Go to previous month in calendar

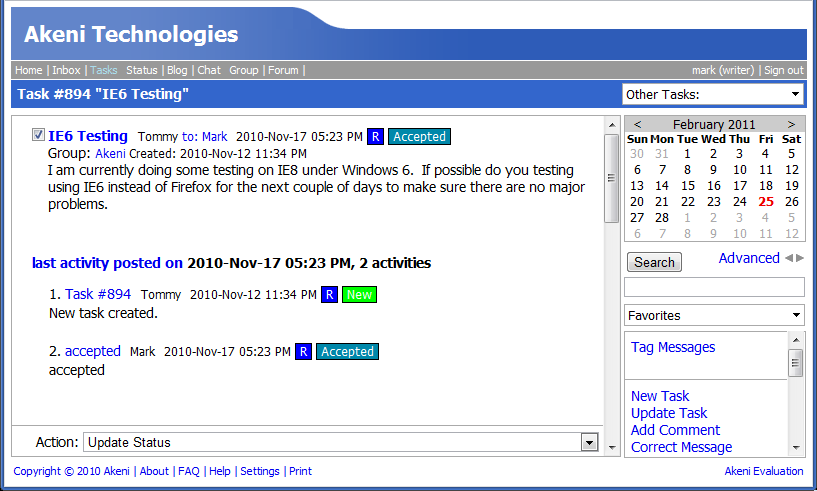coord(637,124)
